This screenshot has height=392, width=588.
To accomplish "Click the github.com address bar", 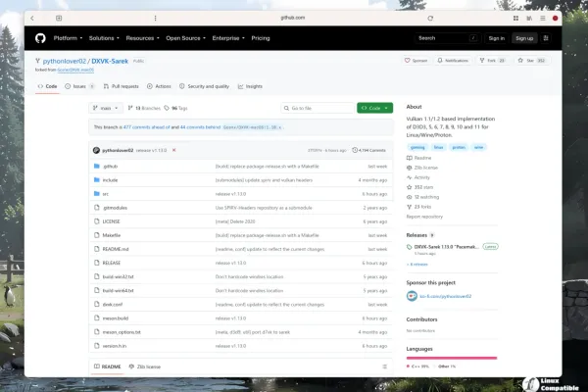I will [292, 18].
